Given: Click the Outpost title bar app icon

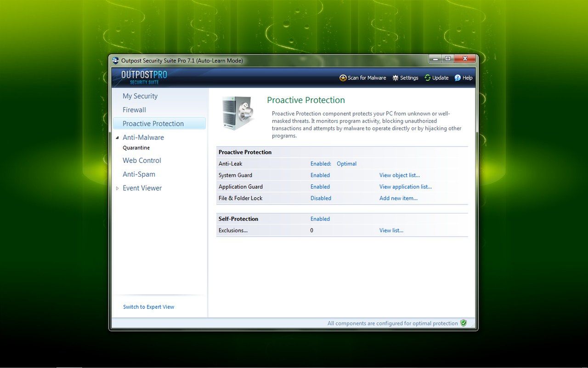Looking at the screenshot, I should point(115,60).
